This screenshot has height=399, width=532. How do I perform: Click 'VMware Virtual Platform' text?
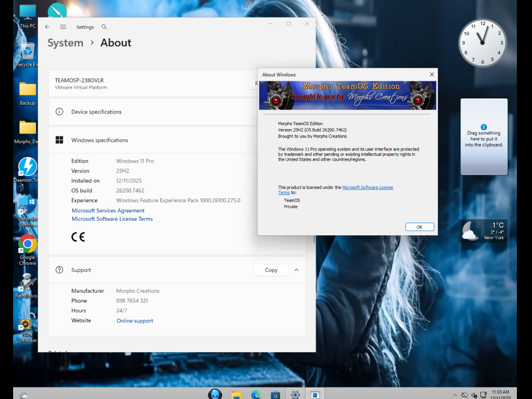point(81,88)
